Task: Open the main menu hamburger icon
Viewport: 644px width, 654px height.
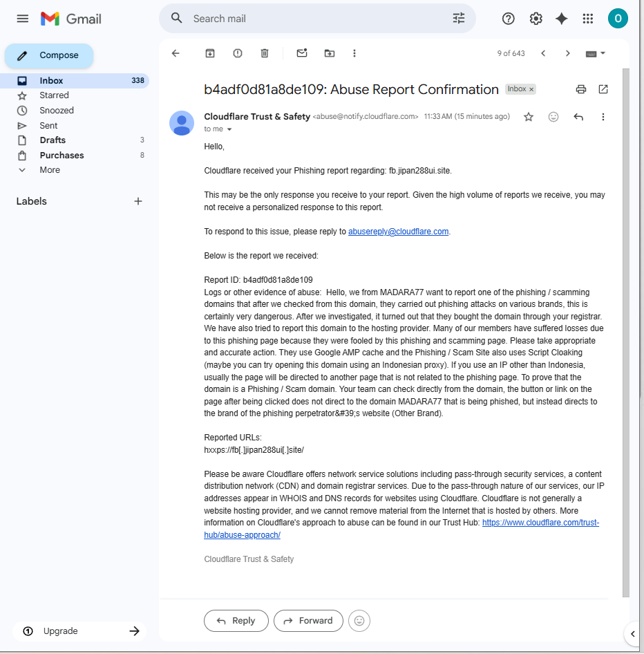Action: tap(23, 19)
